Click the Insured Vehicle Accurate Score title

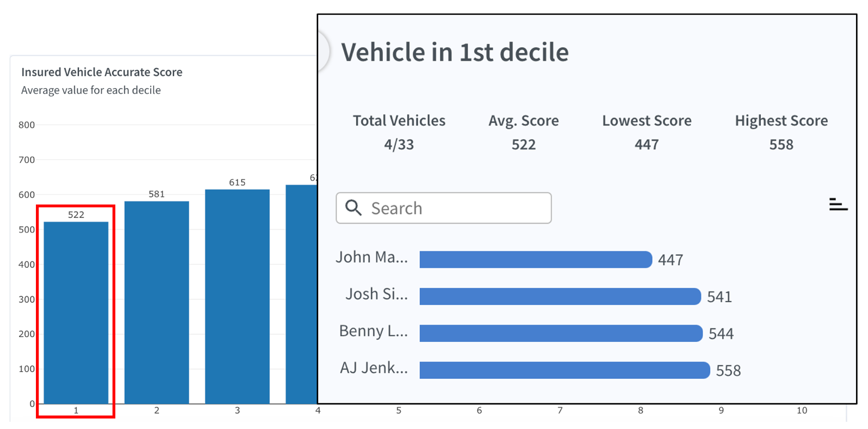click(x=102, y=72)
